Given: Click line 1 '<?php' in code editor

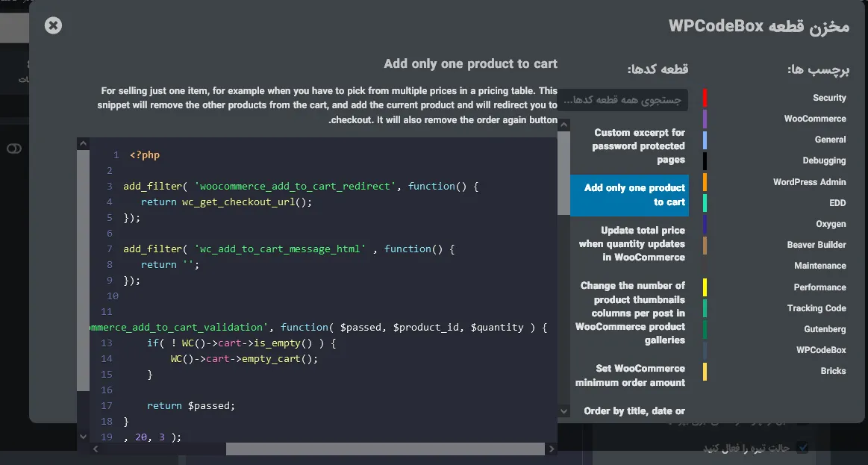Looking at the screenshot, I should (x=145, y=155).
